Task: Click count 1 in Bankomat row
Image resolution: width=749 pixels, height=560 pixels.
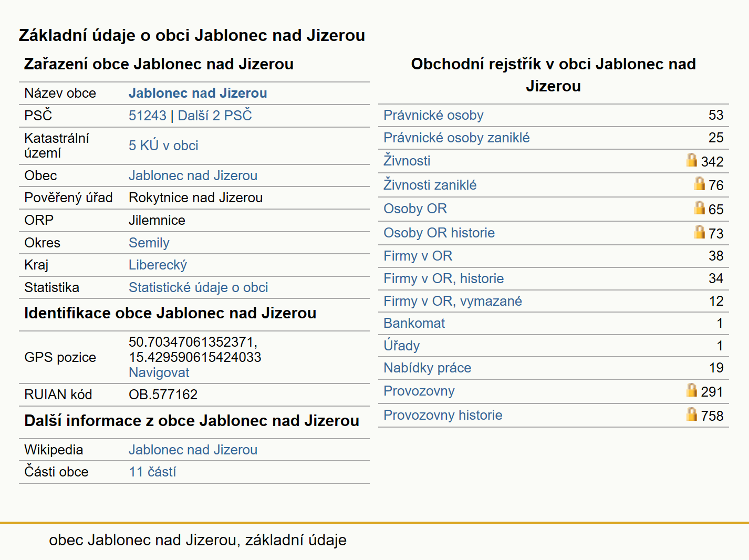Action: pyautogui.click(x=720, y=323)
